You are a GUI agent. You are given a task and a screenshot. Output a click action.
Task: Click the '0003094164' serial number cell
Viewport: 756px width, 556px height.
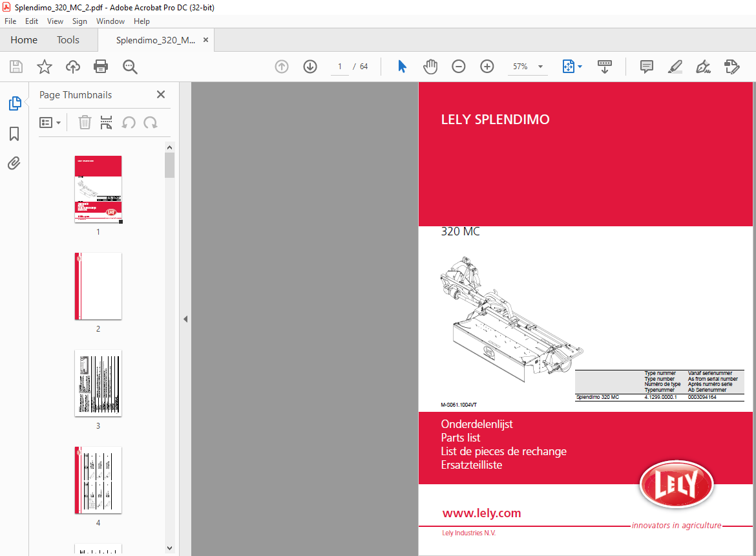pos(702,398)
